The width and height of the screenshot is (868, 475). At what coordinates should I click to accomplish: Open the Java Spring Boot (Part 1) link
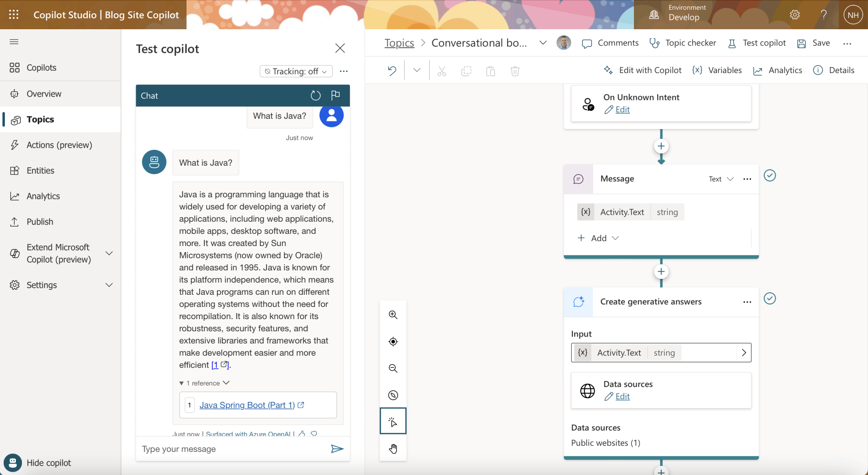pos(247,405)
